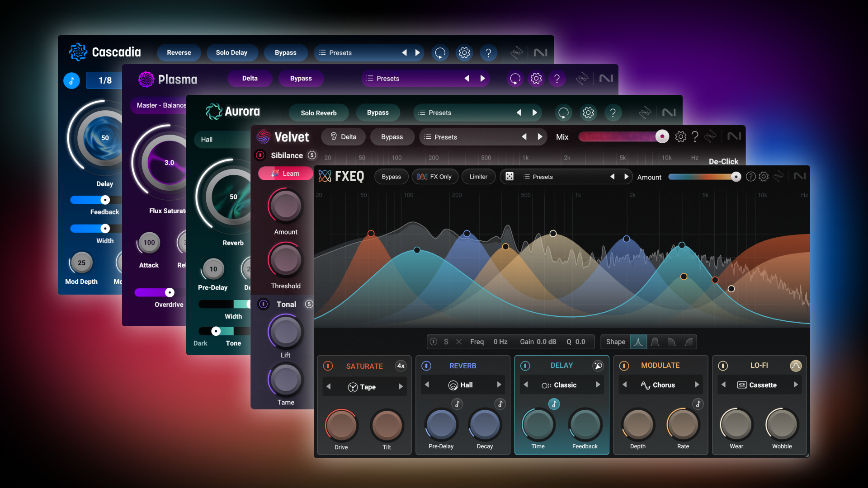Screen dimensions: 868x488
Task: Toggle Saturate 4x oversampling badge
Action: pyautogui.click(x=401, y=366)
